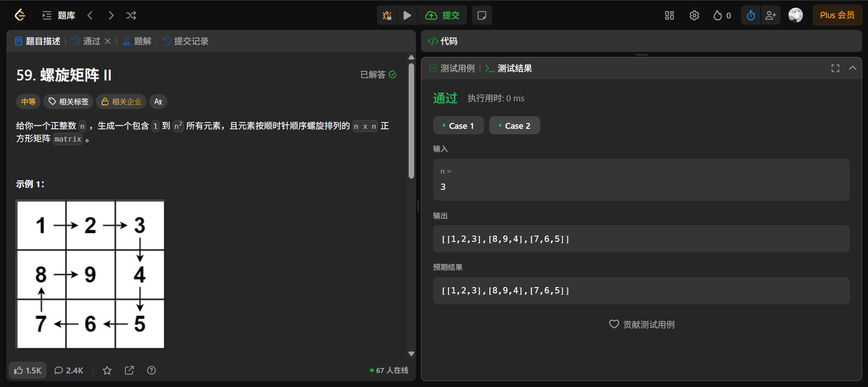
Task: Click the scroll down arrow in description
Action: coord(411,354)
